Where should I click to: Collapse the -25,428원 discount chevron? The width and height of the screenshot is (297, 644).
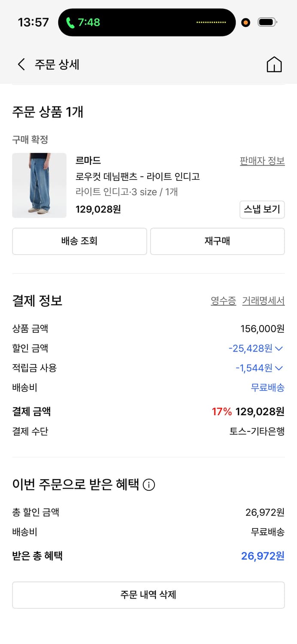[x=279, y=348]
